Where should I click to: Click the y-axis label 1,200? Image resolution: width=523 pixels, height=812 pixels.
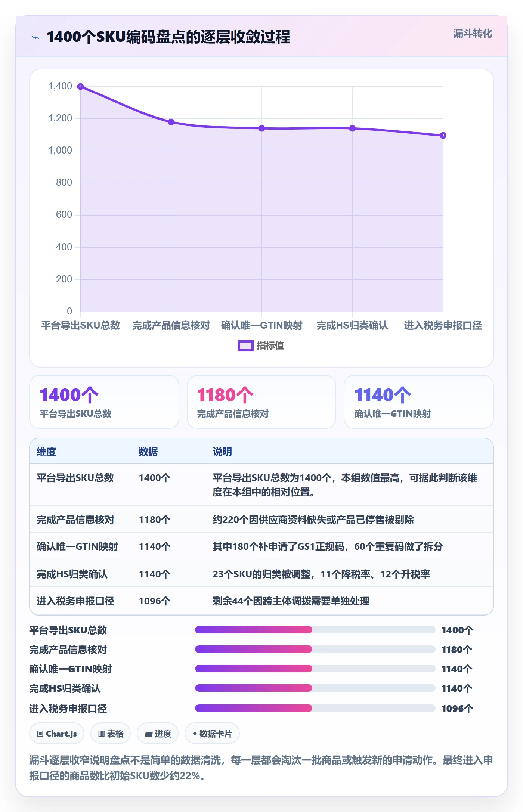[60, 118]
